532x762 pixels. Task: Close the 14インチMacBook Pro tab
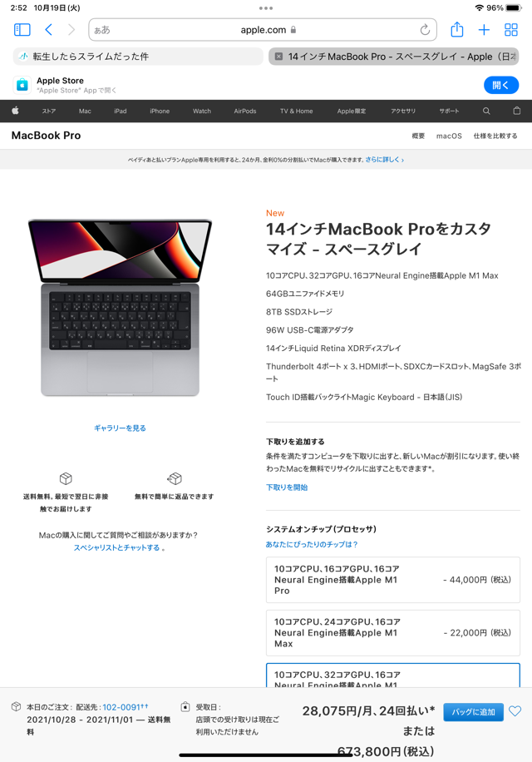pyautogui.click(x=278, y=57)
